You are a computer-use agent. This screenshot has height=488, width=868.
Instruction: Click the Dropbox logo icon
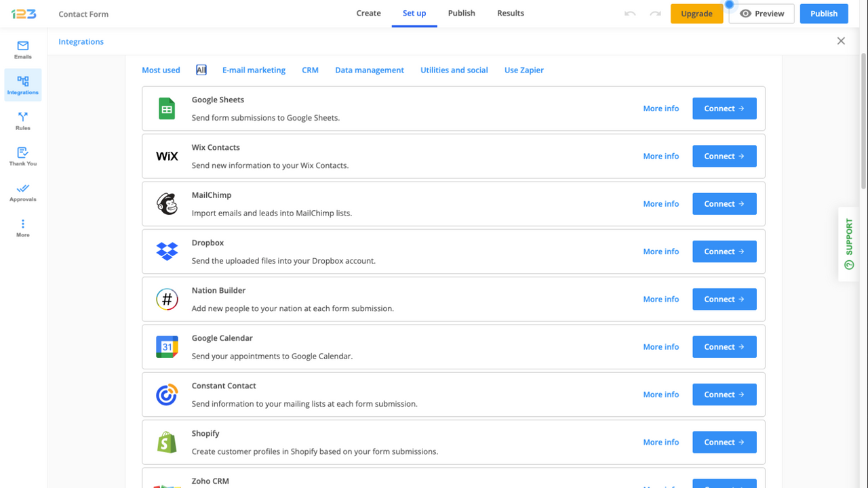167,251
